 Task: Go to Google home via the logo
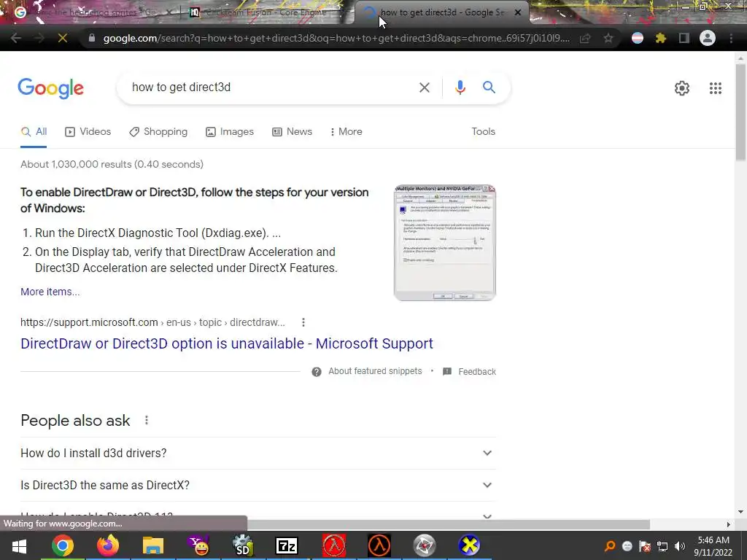(x=50, y=88)
